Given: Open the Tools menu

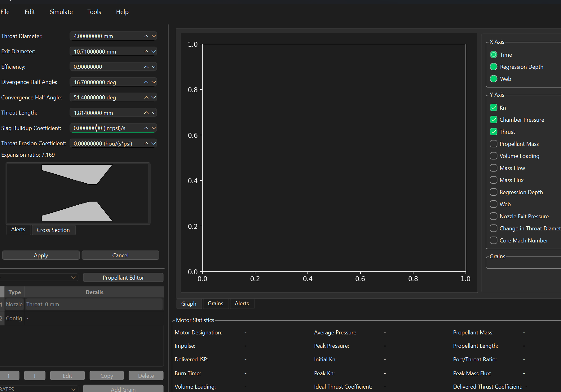Looking at the screenshot, I should 94,12.
